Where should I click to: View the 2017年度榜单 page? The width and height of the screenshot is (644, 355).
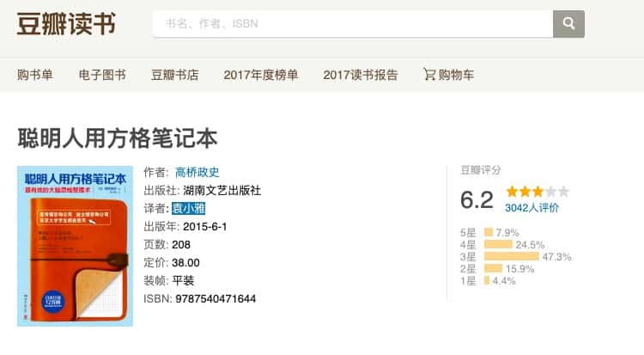(x=261, y=75)
